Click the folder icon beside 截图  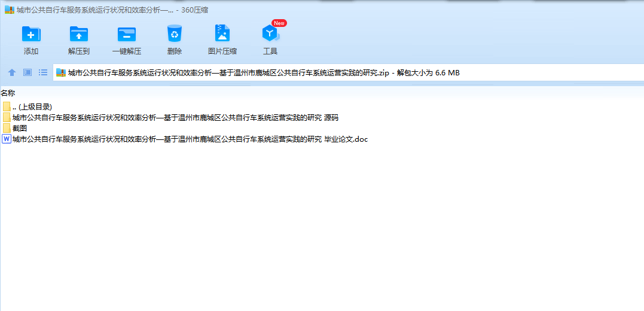[x=7, y=128]
